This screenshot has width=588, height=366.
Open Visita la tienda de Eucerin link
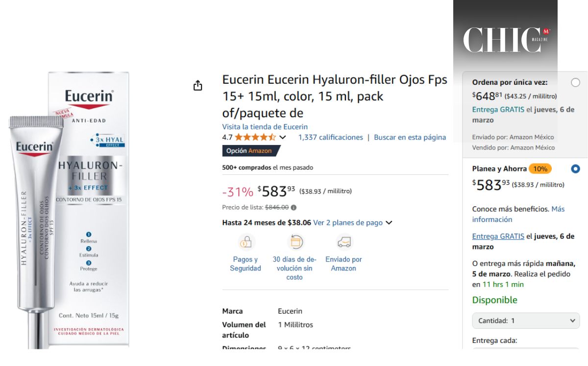[x=265, y=127]
